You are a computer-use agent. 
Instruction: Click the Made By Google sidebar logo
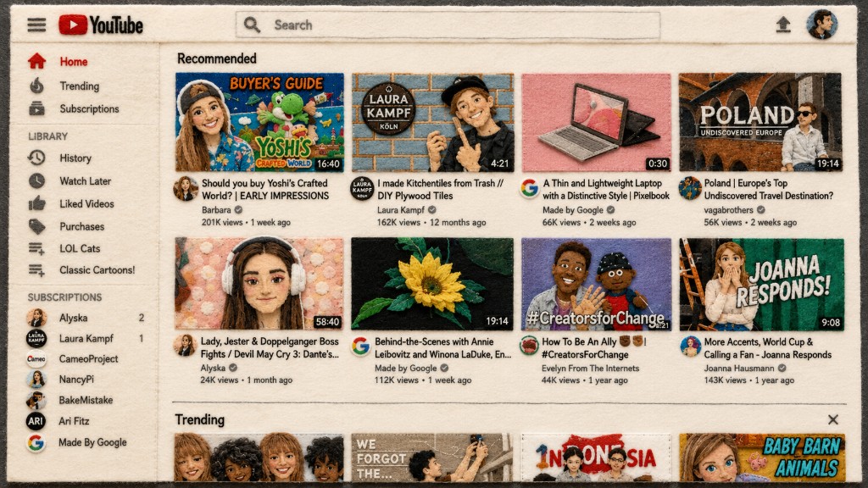point(36,442)
